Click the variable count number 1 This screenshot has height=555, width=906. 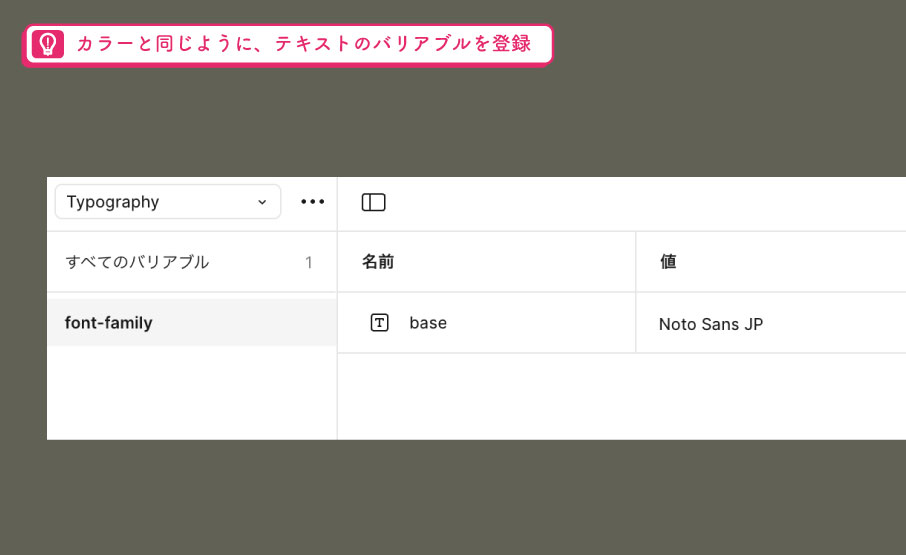[309, 262]
